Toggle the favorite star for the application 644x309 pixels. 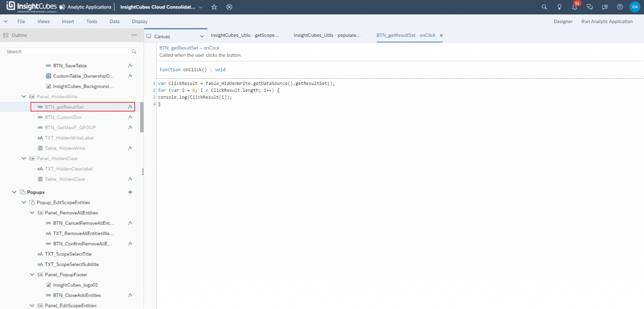pyautogui.click(x=214, y=7)
